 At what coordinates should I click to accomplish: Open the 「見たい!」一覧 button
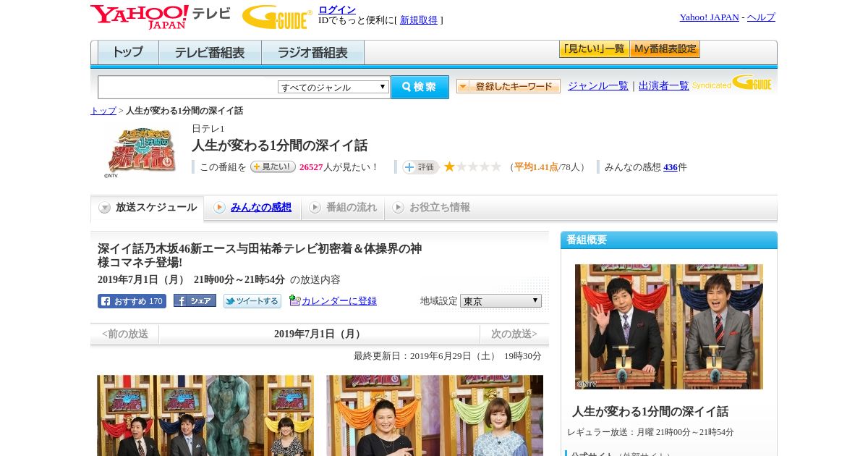pos(594,49)
